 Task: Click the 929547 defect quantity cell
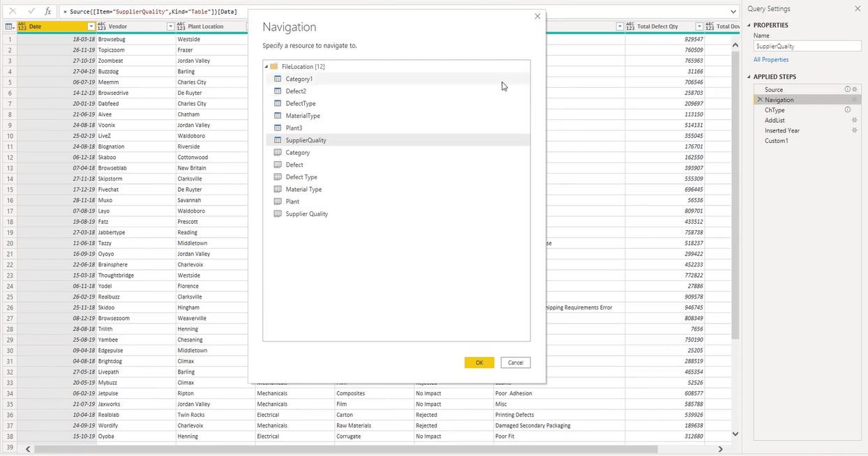click(x=665, y=39)
